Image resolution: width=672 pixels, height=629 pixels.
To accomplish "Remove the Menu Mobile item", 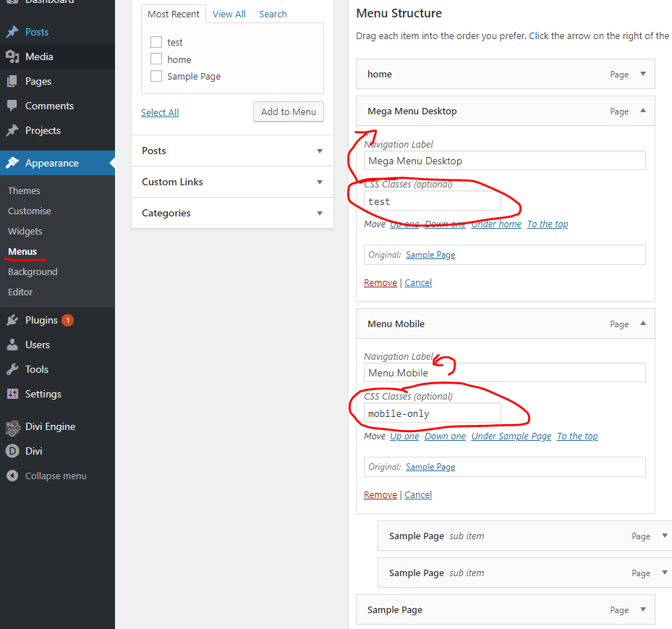I will pyautogui.click(x=380, y=495).
